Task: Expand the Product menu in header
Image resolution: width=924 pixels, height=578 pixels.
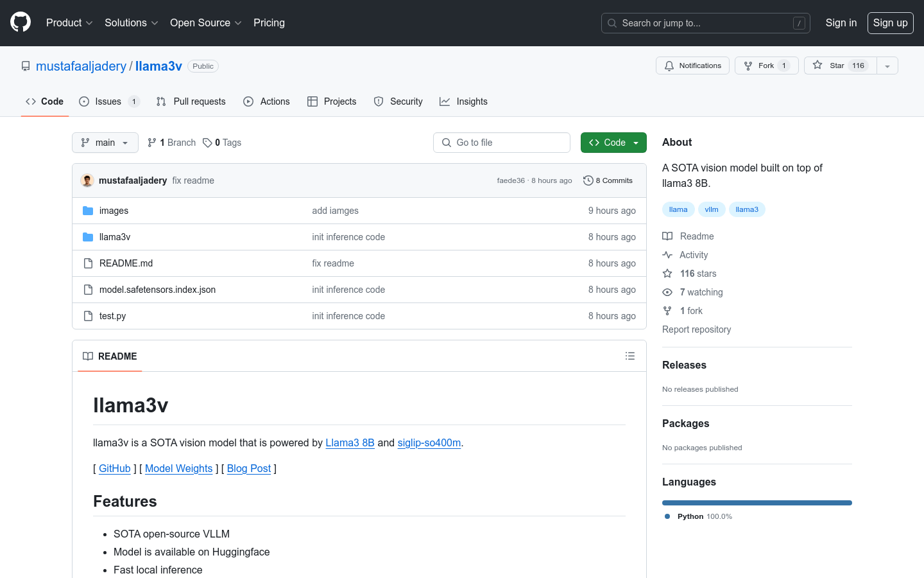Action: (x=69, y=22)
